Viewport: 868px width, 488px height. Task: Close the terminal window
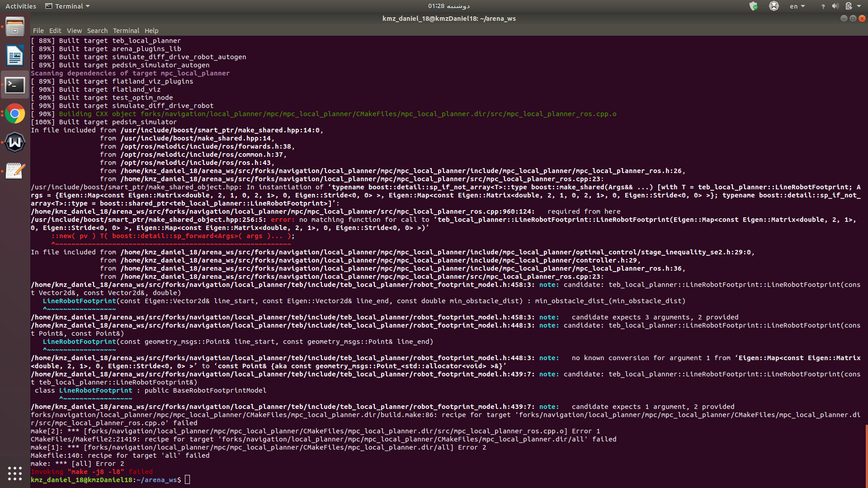pyautogui.click(x=862, y=19)
